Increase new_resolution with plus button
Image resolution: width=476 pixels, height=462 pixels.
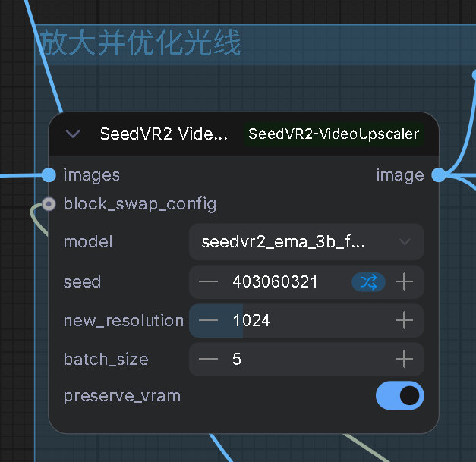coord(404,320)
